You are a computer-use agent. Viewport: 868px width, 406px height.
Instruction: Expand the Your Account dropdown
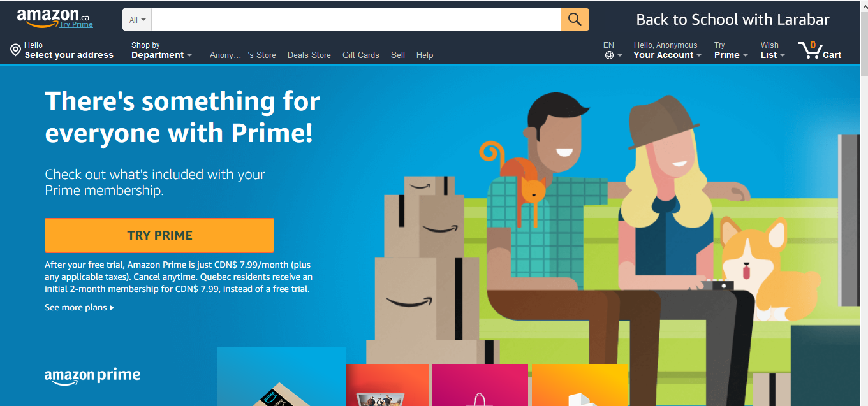pyautogui.click(x=667, y=50)
